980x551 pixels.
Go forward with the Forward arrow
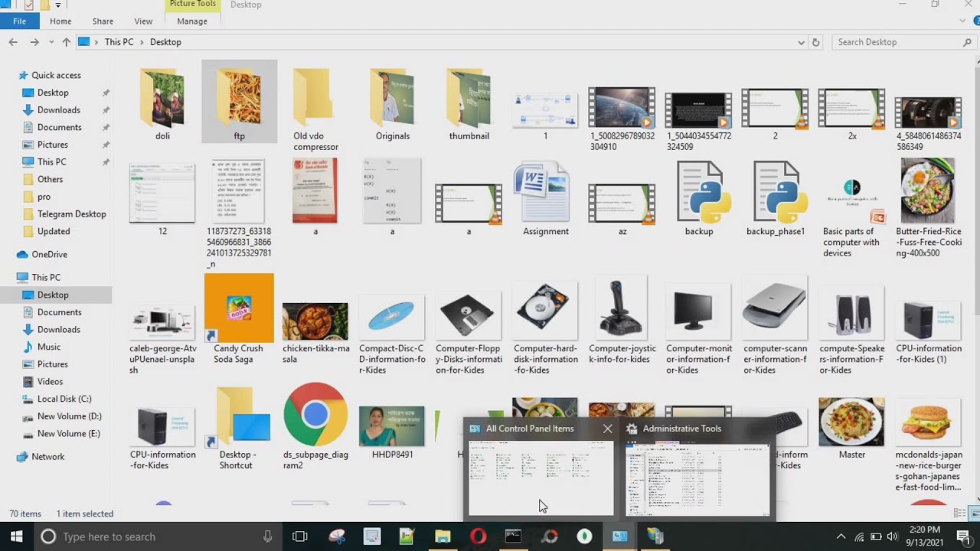[34, 42]
